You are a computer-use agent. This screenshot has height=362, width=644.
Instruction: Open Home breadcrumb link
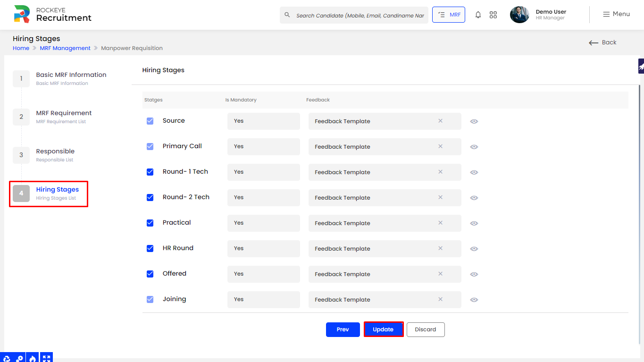point(21,48)
